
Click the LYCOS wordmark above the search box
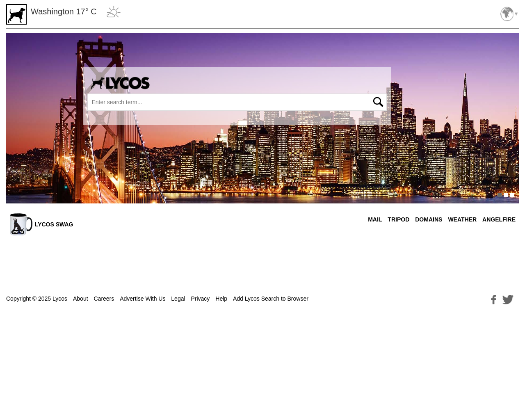[x=120, y=83]
